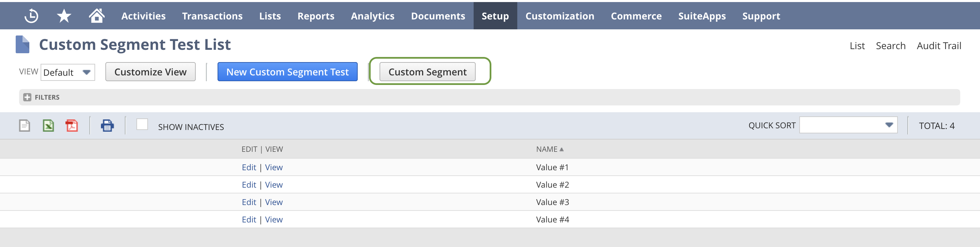Open the Activities menu
This screenshot has height=247, width=980.
[x=144, y=16]
